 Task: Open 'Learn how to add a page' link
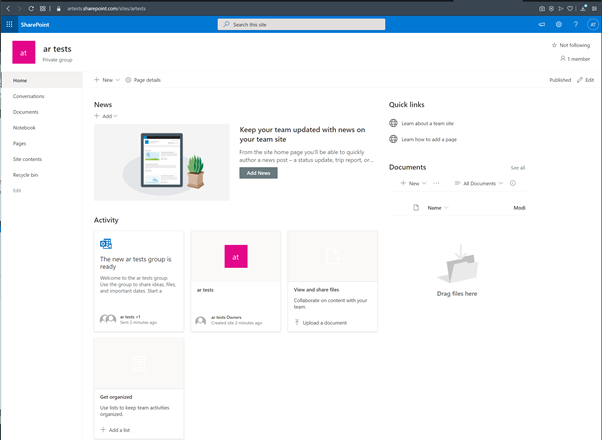pos(429,140)
